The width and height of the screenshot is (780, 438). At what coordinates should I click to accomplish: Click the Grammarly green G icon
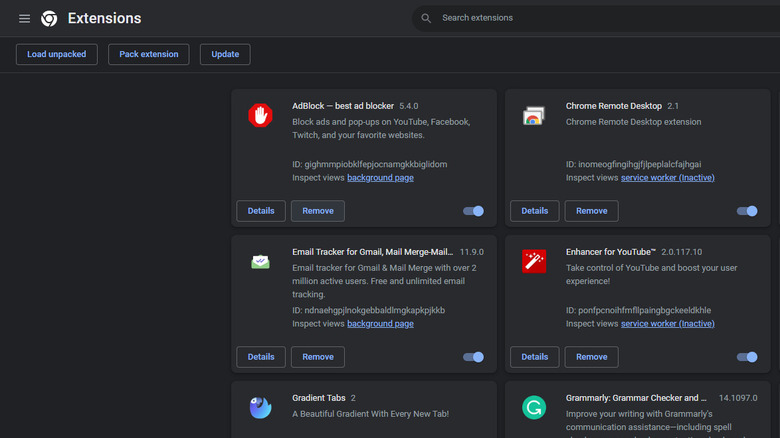pos(533,408)
